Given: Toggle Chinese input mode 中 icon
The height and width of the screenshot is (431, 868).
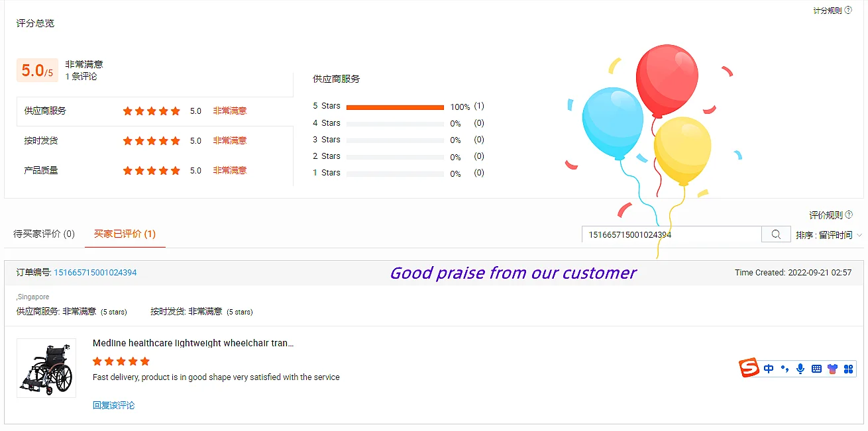Looking at the screenshot, I should (x=769, y=369).
